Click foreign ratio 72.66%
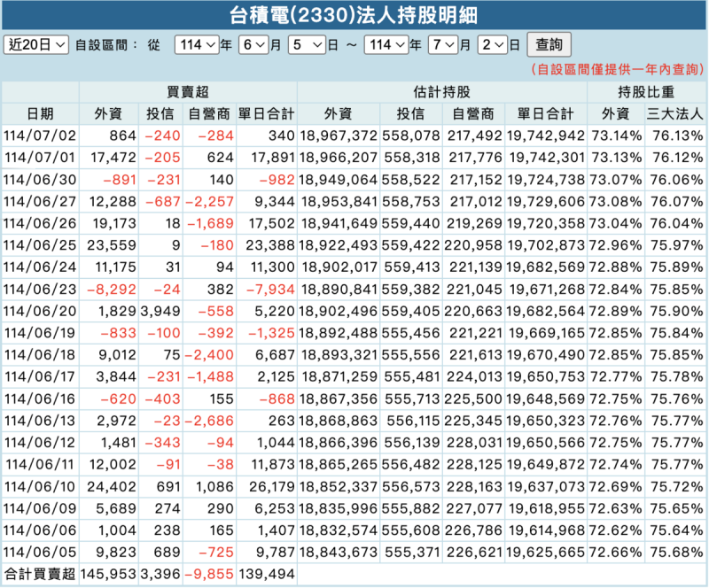709x588 pixels. pos(615,553)
